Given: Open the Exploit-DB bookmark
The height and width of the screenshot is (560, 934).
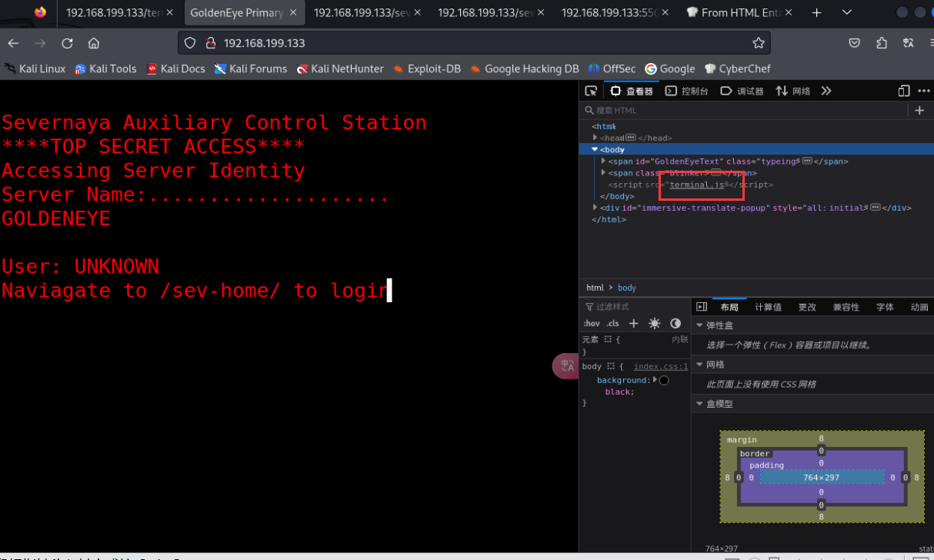Looking at the screenshot, I should click(427, 68).
